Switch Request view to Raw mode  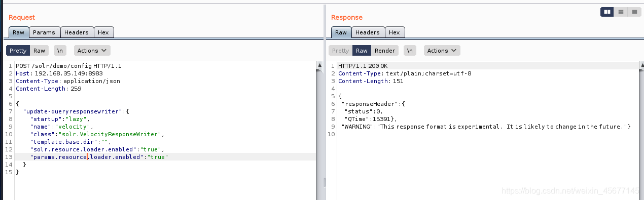39,51
